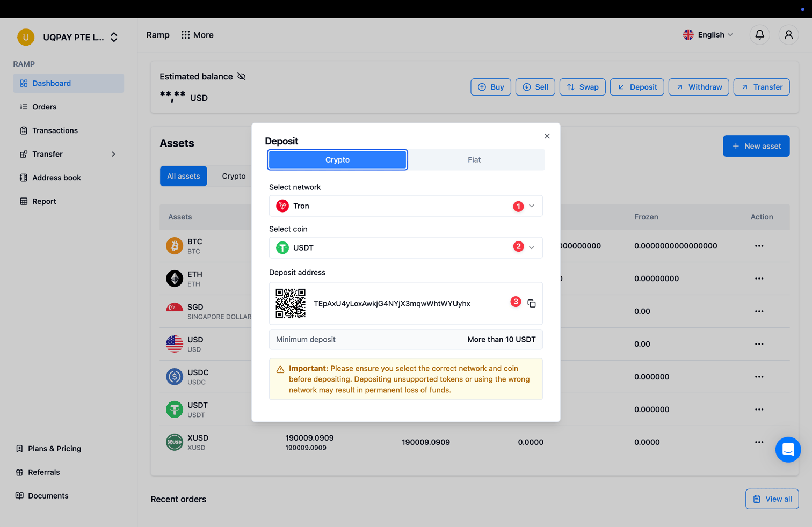The height and width of the screenshot is (527, 812).
Task: Expand the Select coin dropdown
Action: (405, 248)
